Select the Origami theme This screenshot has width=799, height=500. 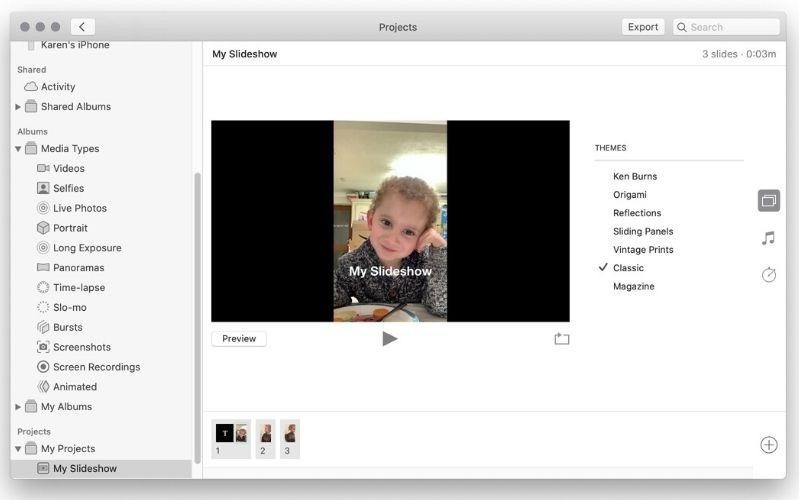coord(630,195)
